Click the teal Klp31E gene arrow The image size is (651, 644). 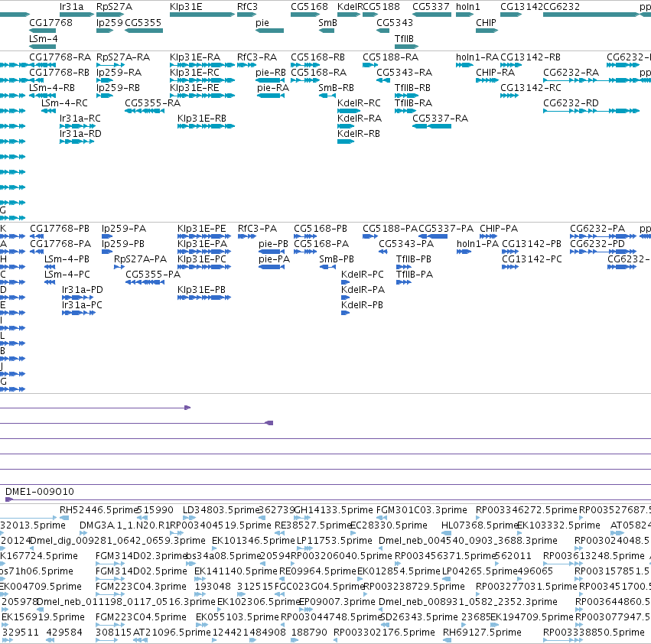click(x=202, y=15)
